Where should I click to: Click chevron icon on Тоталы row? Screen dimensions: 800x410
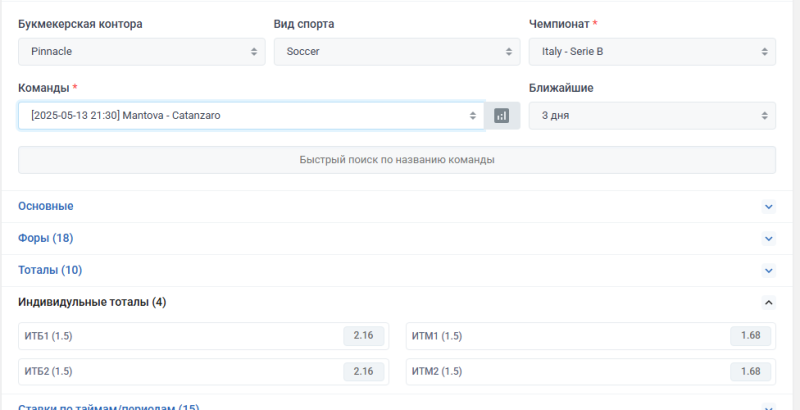(768, 271)
